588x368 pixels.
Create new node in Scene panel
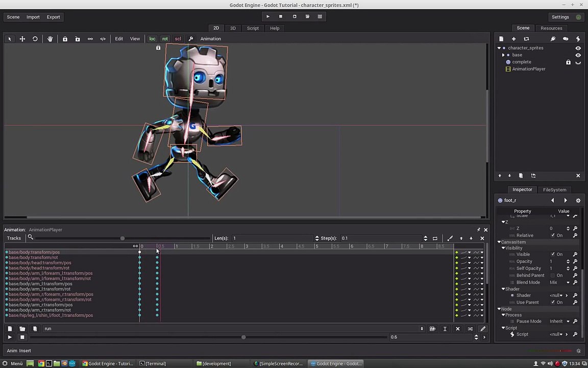pyautogui.click(x=501, y=39)
